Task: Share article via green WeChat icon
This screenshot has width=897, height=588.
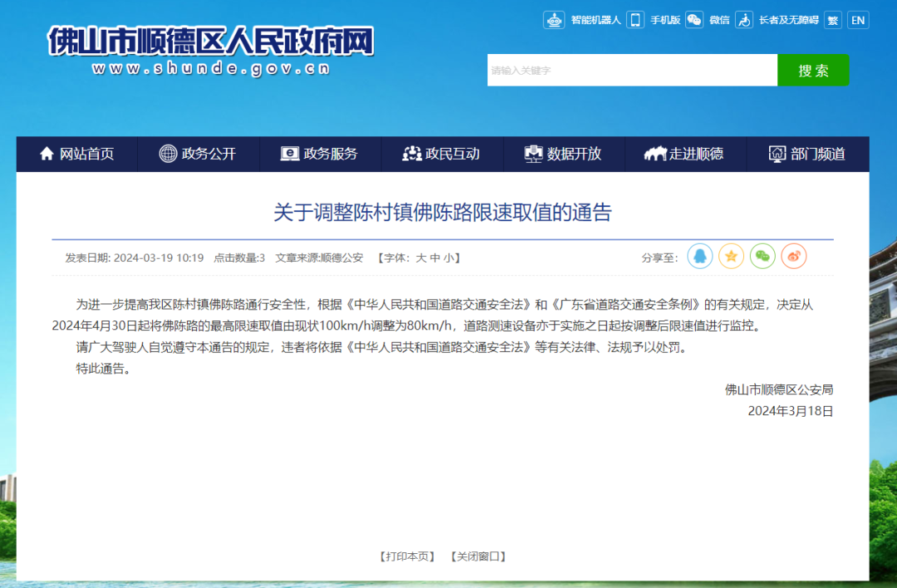Action: (762, 257)
